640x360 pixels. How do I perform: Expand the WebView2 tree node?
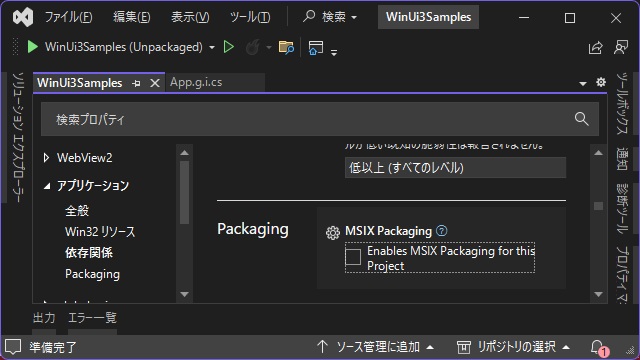point(47,158)
